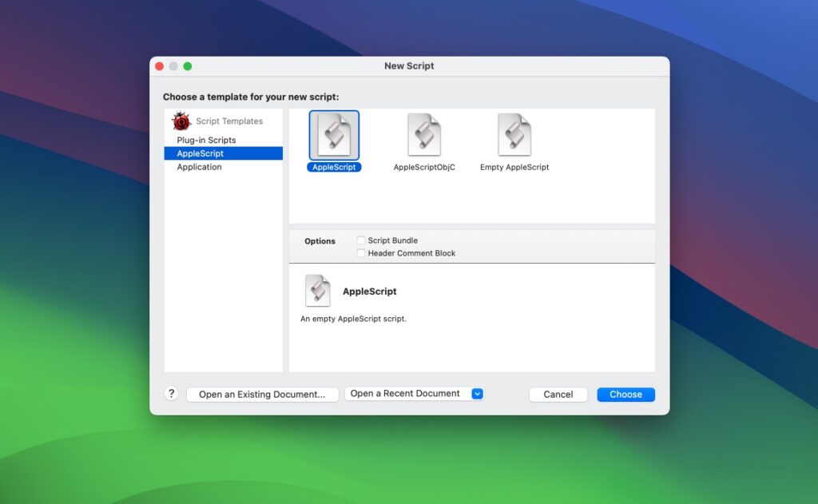Select Application in the sidebar
The width and height of the screenshot is (818, 504).
[x=199, y=167]
